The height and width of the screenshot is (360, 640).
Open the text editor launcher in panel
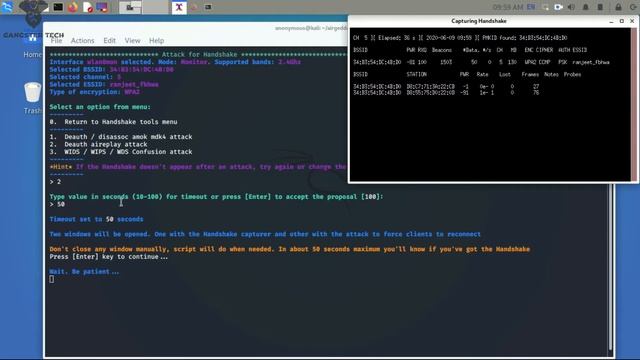87,7
